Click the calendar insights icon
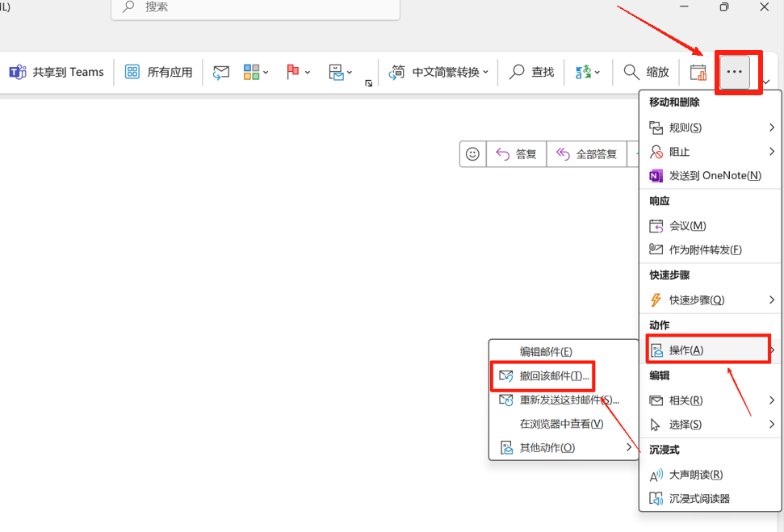The image size is (784, 532). pos(698,72)
